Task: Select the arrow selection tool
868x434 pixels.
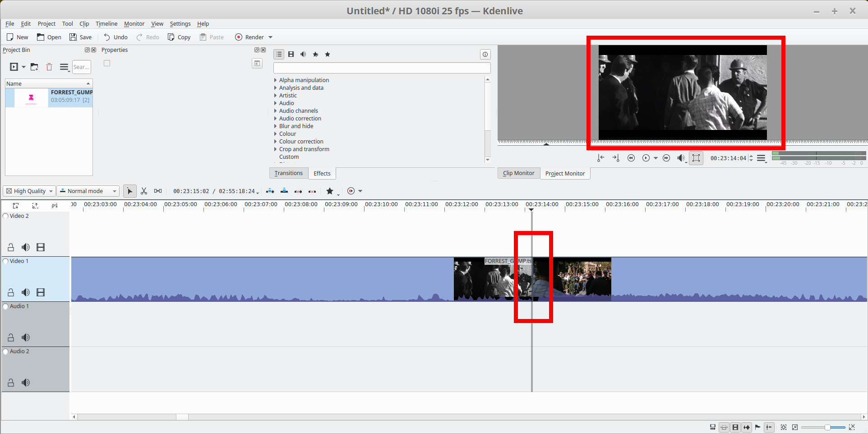Action: (130, 191)
